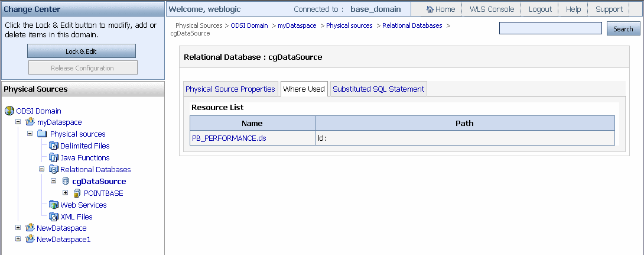The image size is (644, 255).
Task: Select Delimited Files in the tree
Action: tap(85, 146)
